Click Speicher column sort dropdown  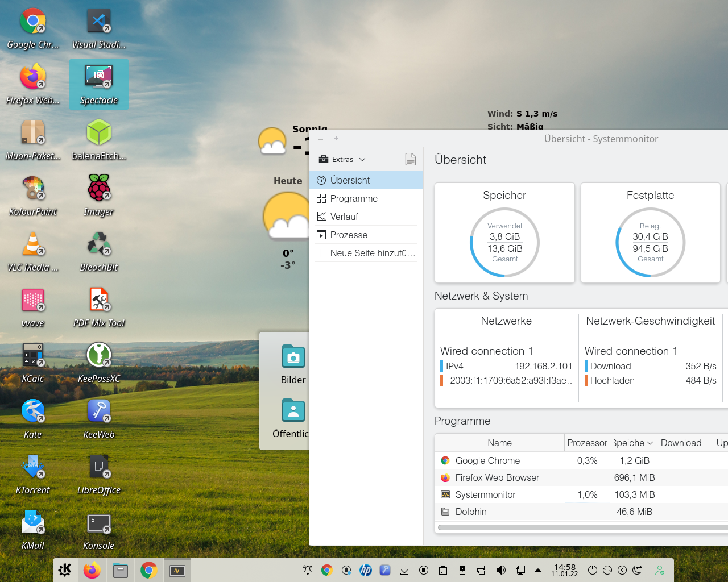tap(633, 443)
